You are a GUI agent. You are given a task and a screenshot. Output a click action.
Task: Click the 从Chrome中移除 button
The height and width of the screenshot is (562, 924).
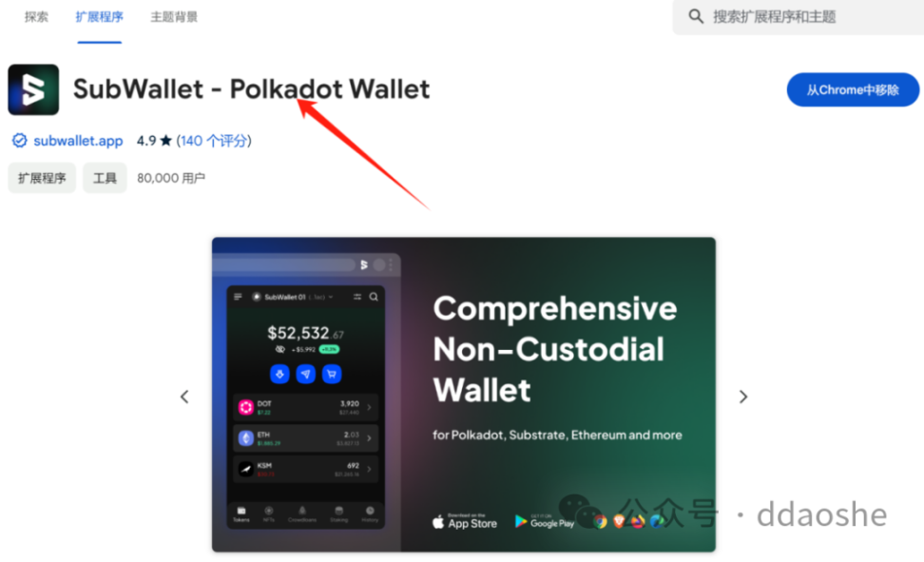853,90
